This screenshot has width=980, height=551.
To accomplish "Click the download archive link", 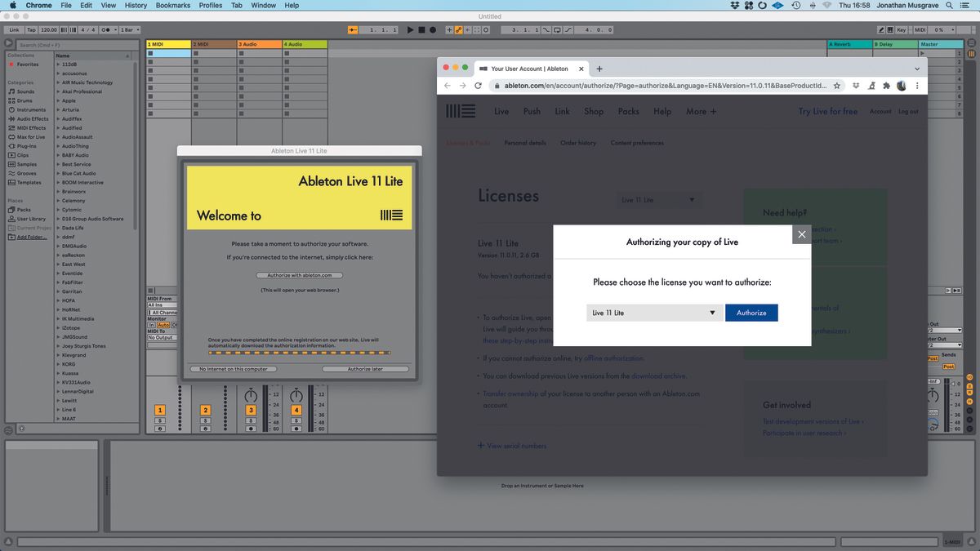I will point(658,376).
